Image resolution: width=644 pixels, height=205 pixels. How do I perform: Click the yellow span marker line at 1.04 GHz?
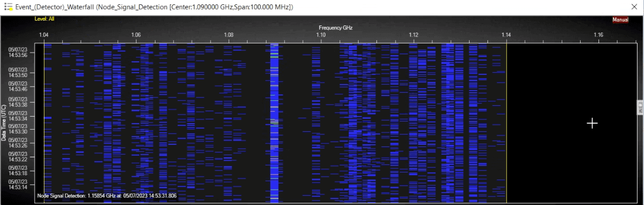click(44, 122)
